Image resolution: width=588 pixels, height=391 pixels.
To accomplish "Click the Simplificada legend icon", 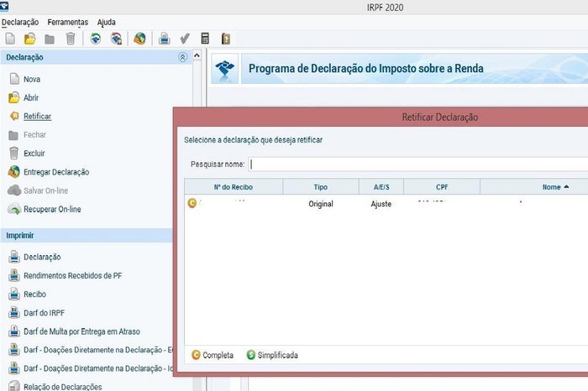I will (x=251, y=354).
